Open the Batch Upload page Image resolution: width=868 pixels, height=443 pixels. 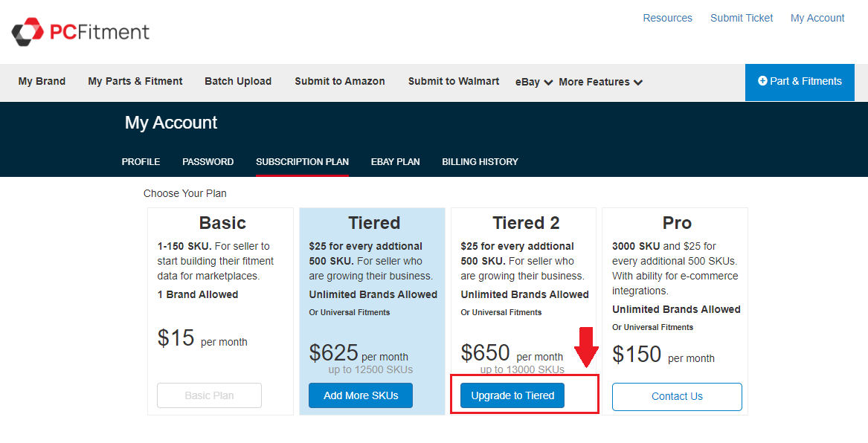pyautogui.click(x=238, y=81)
